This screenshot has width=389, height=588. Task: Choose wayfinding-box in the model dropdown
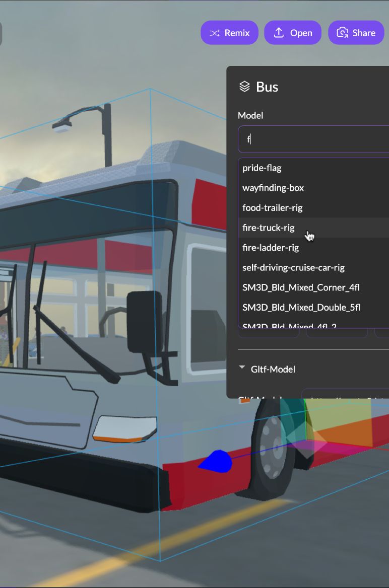tap(273, 188)
